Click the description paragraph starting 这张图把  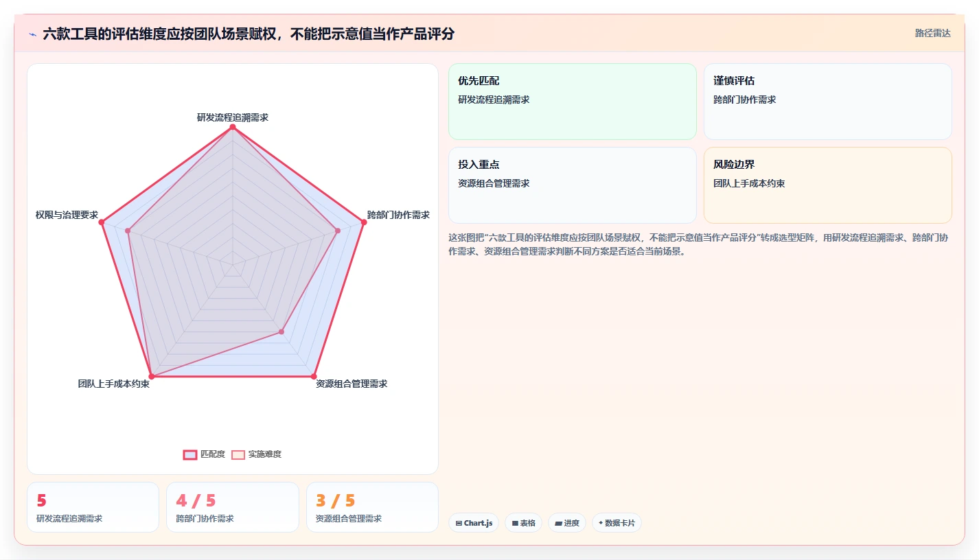[x=699, y=244]
